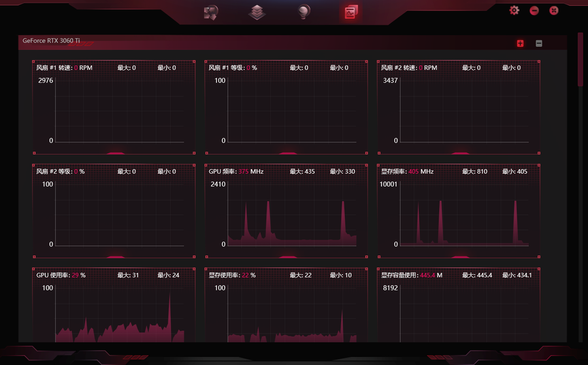The image size is (588, 365).
Task: Click the GeForce RTX 3060 Ti header
Action: pyautogui.click(x=51, y=40)
